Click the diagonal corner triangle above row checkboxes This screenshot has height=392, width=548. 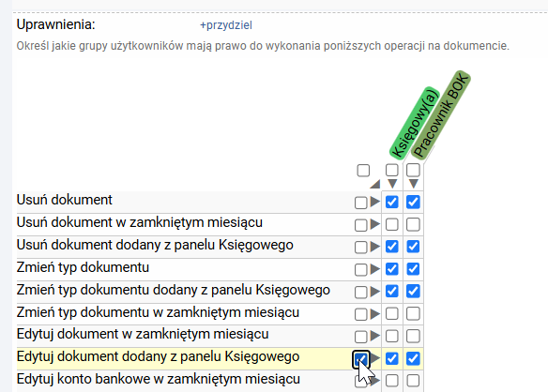point(375,184)
